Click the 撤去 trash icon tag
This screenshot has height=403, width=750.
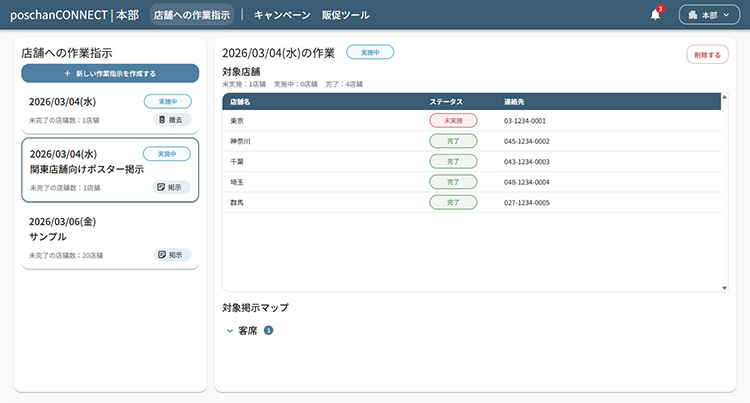coord(172,120)
